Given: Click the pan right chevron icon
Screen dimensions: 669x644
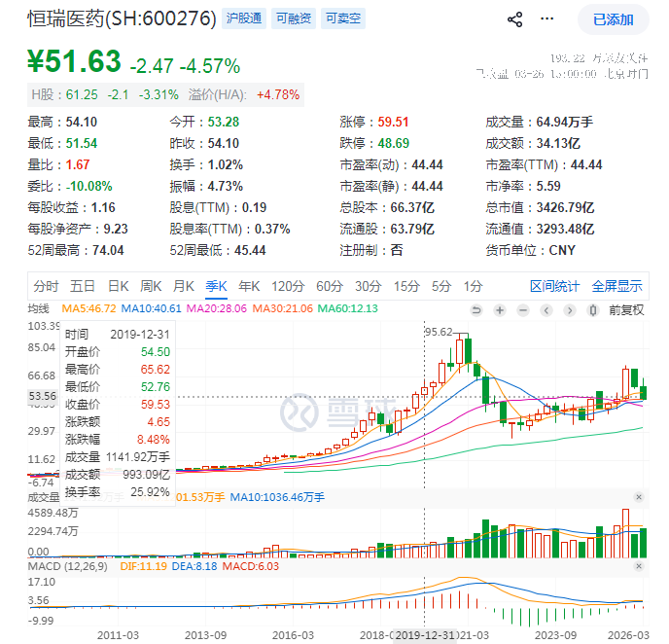Looking at the screenshot, I should [x=570, y=310].
